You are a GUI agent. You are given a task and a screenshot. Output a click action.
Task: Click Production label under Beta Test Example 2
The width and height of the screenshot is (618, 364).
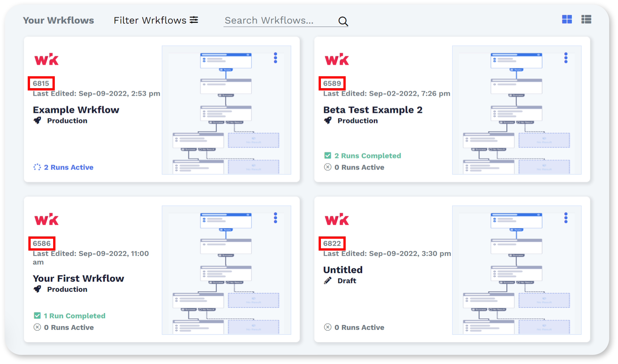point(358,121)
